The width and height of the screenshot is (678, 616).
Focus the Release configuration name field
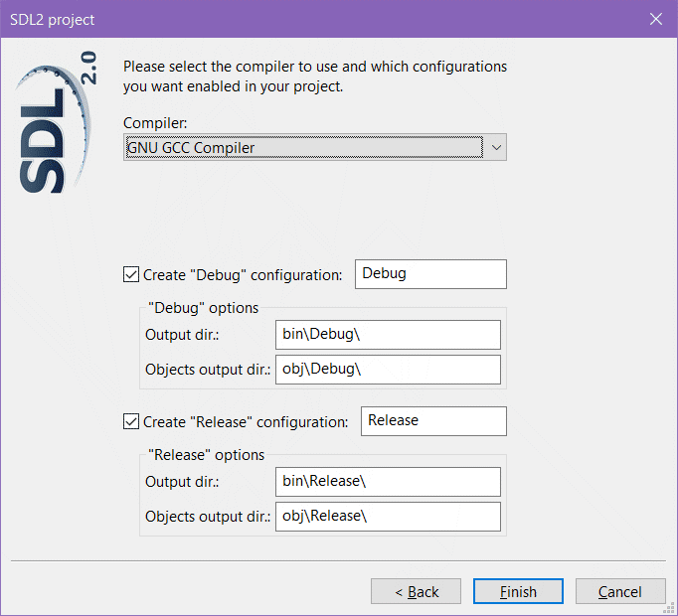pos(433,421)
